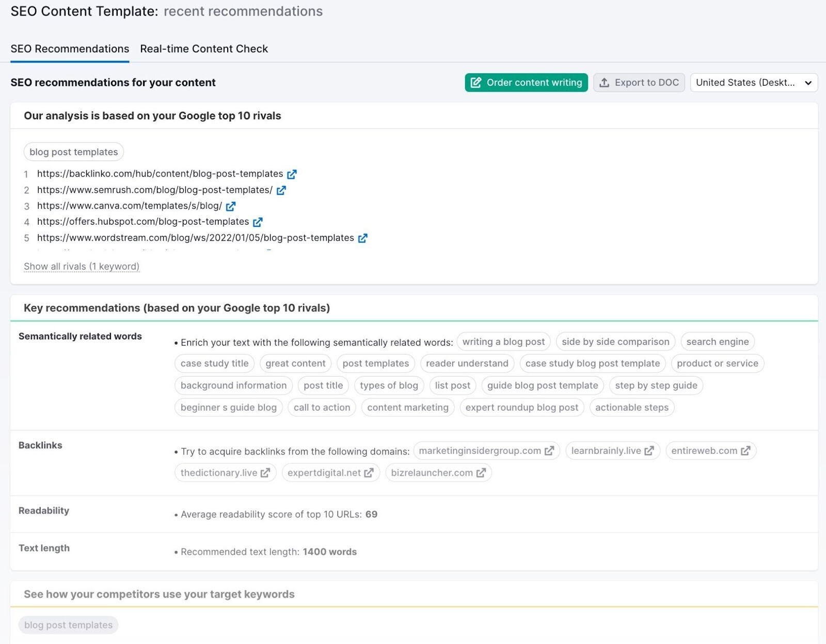Viewport: 826px width, 644px height.
Task: Visit marketinginsidergroup.com backlink domain
Action: coord(549,450)
